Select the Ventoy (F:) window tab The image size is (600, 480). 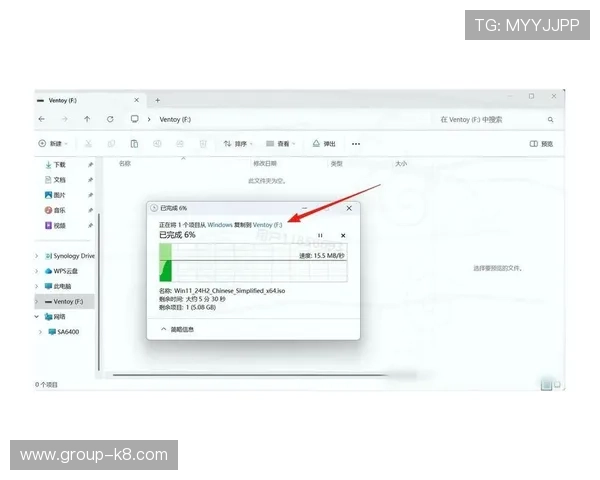click(x=90, y=100)
